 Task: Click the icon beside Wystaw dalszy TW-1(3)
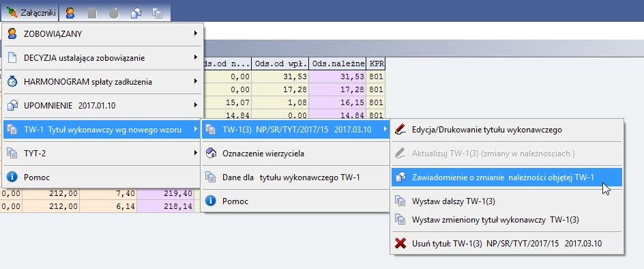[x=400, y=201]
